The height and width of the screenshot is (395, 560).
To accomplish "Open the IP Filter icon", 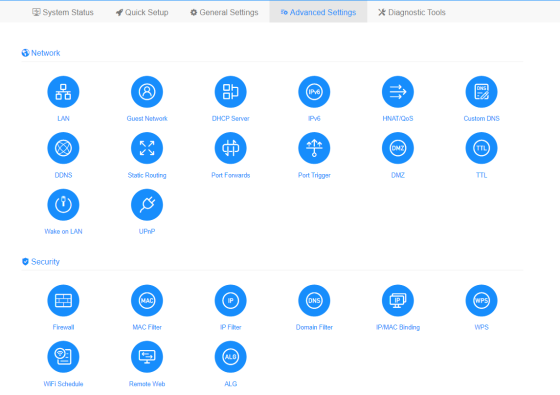I will [230, 300].
